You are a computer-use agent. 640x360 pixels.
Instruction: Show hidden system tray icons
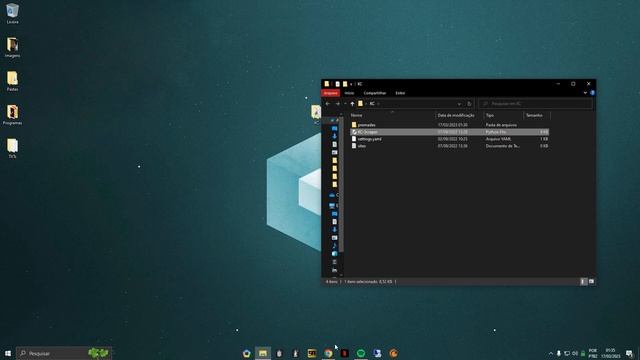point(551,353)
